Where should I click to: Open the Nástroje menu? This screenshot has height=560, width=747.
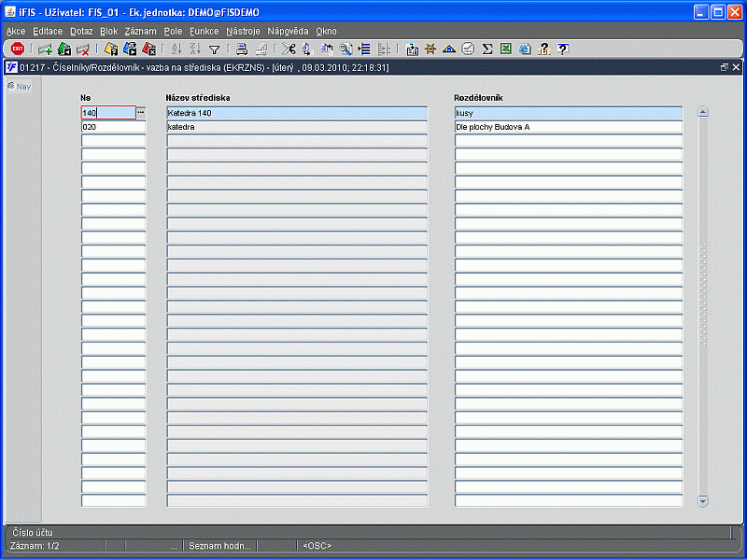(x=243, y=31)
